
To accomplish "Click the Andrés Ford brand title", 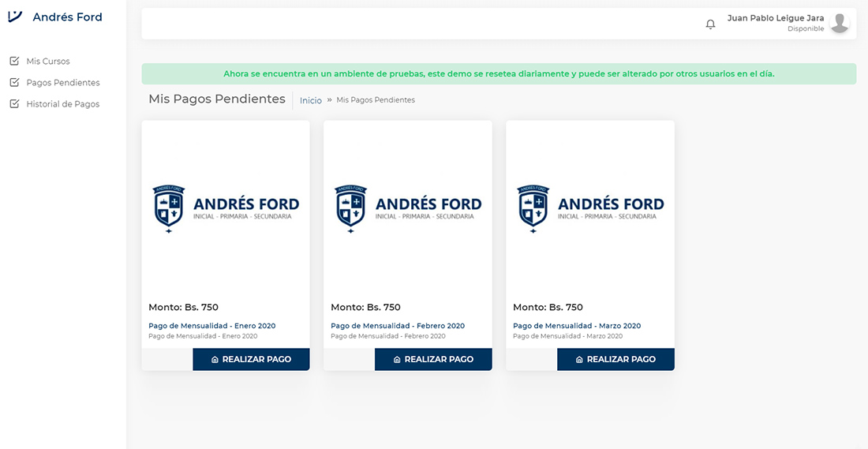I will pyautogui.click(x=68, y=17).
